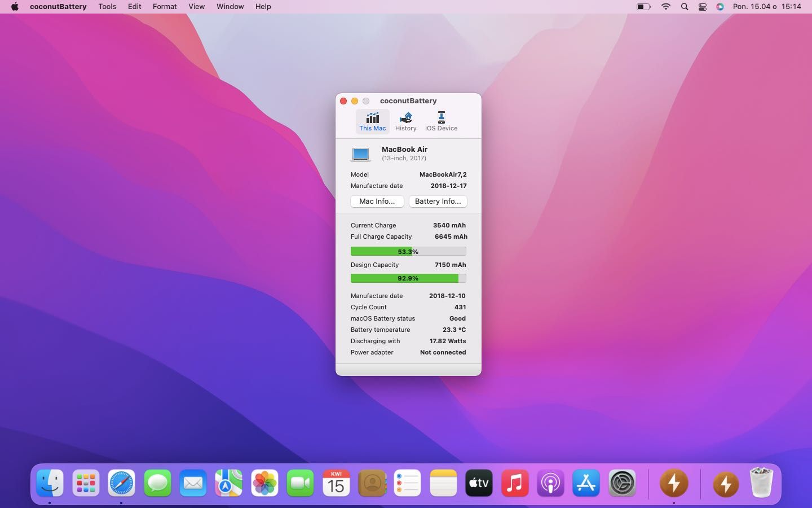Open the Window menu
Viewport: 812px width, 508px height.
pyautogui.click(x=230, y=7)
